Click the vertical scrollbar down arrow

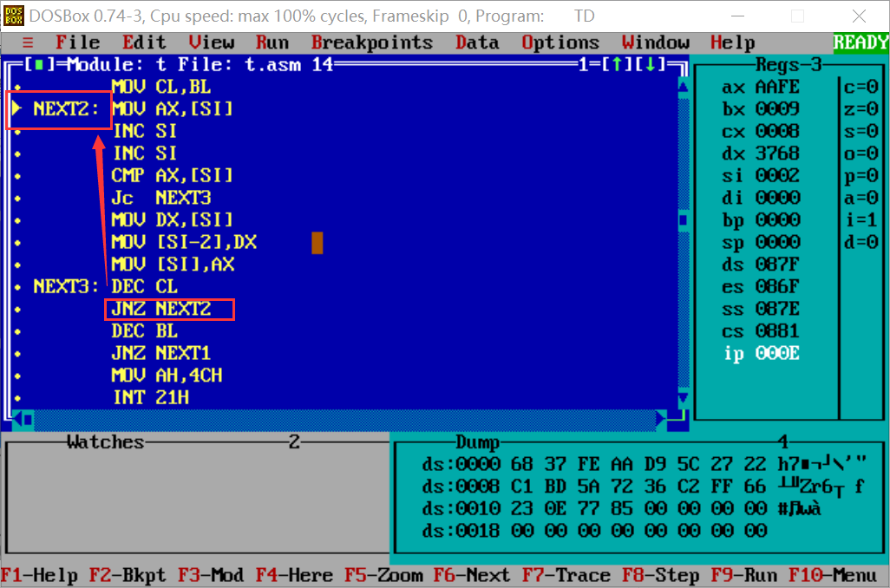click(684, 397)
